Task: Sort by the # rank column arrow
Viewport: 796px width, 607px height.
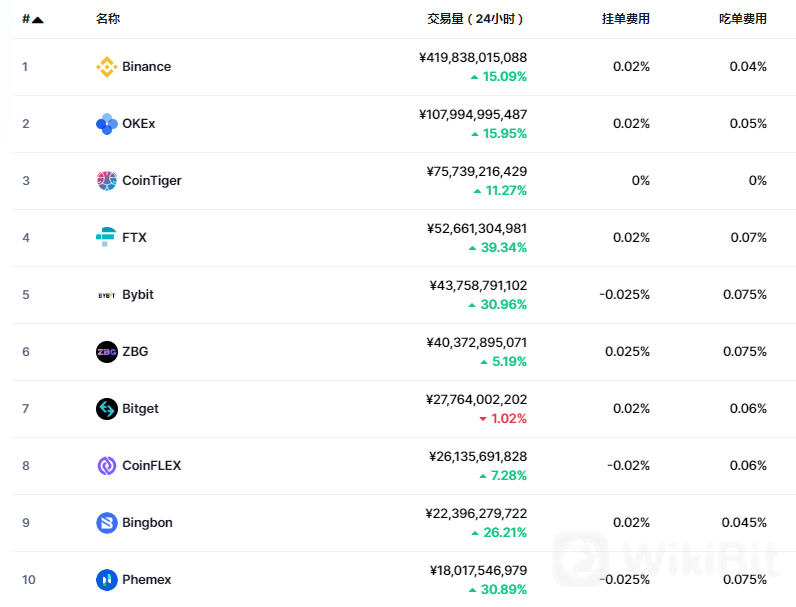Action: (x=38, y=20)
